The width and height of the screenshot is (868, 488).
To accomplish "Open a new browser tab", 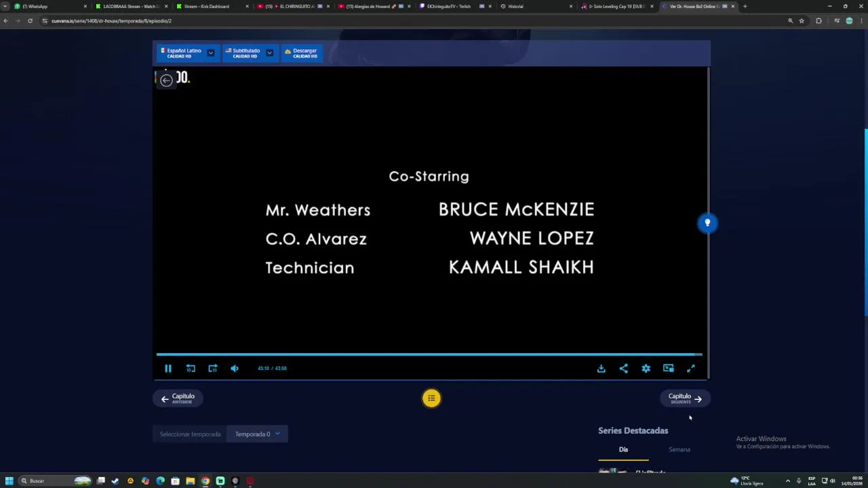I will 745,6.
